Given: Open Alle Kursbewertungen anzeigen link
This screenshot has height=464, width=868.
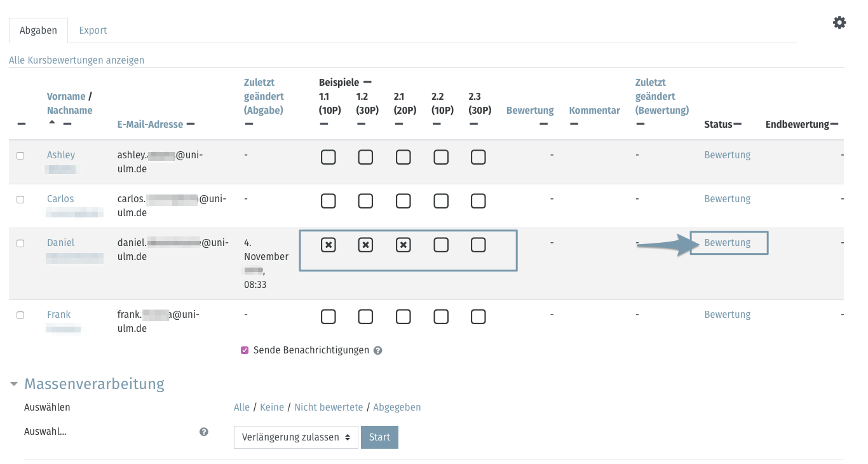Looking at the screenshot, I should pyautogui.click(x=76, y=60).
